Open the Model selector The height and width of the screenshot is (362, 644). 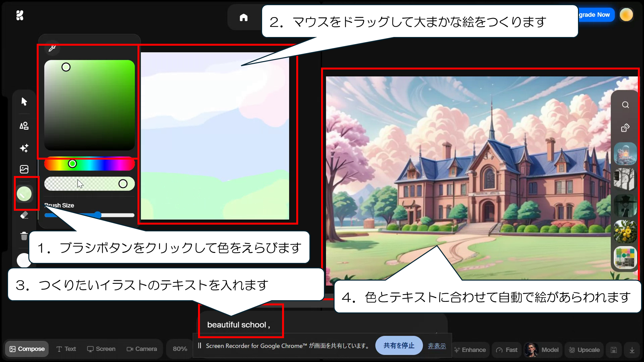point(543,350)
